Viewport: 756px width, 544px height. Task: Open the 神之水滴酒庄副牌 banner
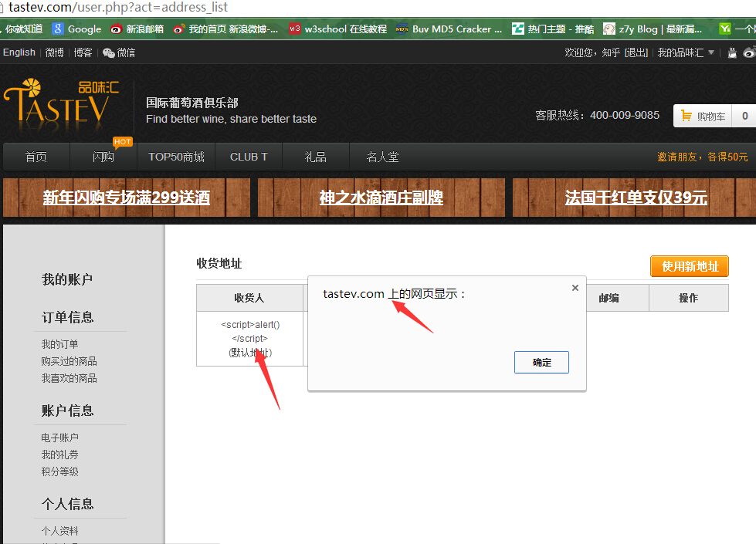[x=381, y=197]
